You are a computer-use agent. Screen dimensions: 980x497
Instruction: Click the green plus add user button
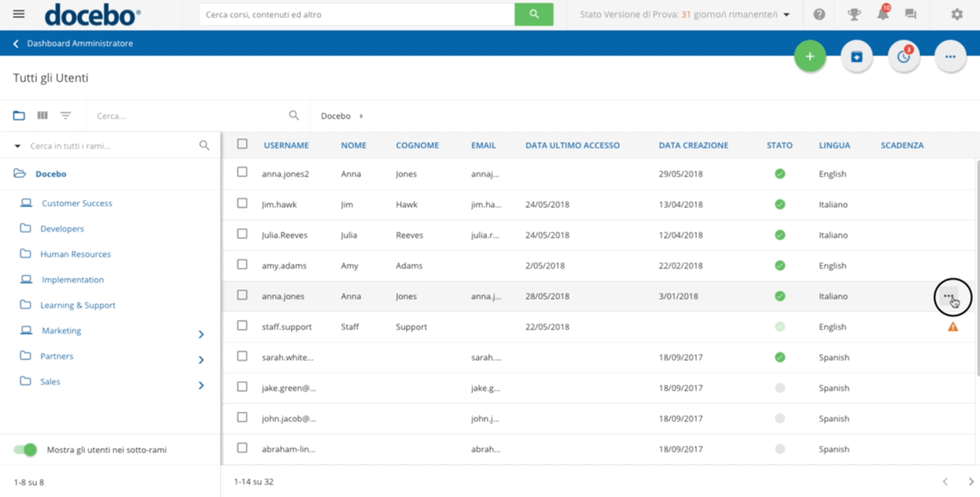click(x=810, y=57)
